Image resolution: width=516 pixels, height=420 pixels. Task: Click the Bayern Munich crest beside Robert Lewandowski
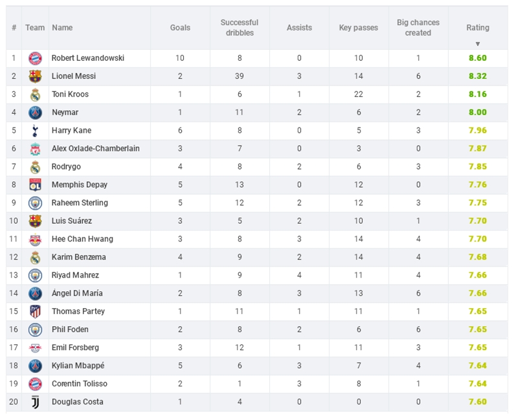click(35, 58)
